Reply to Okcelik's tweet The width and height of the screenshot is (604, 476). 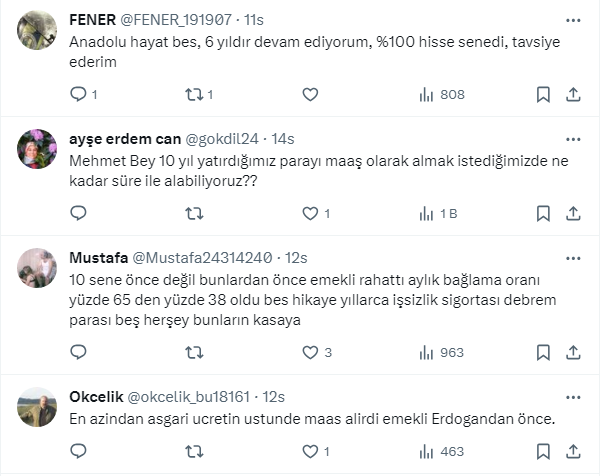pyautogui.click(x=79, y=452)
